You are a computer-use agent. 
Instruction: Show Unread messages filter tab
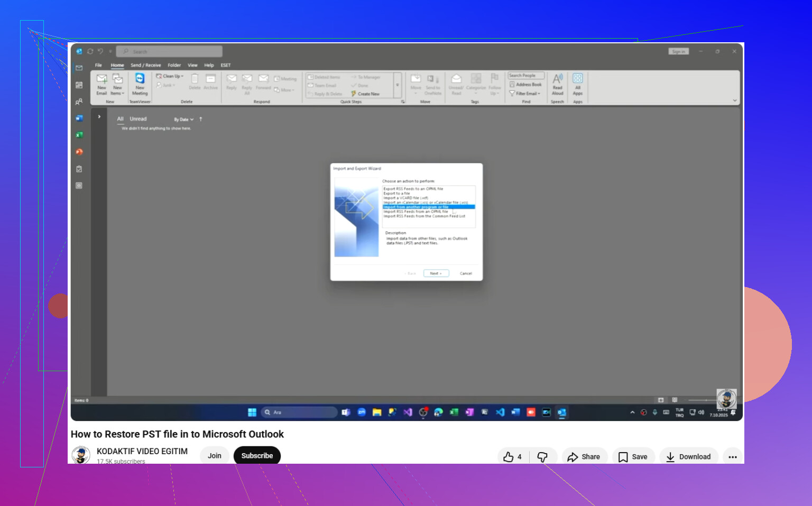tap(138, 119)
